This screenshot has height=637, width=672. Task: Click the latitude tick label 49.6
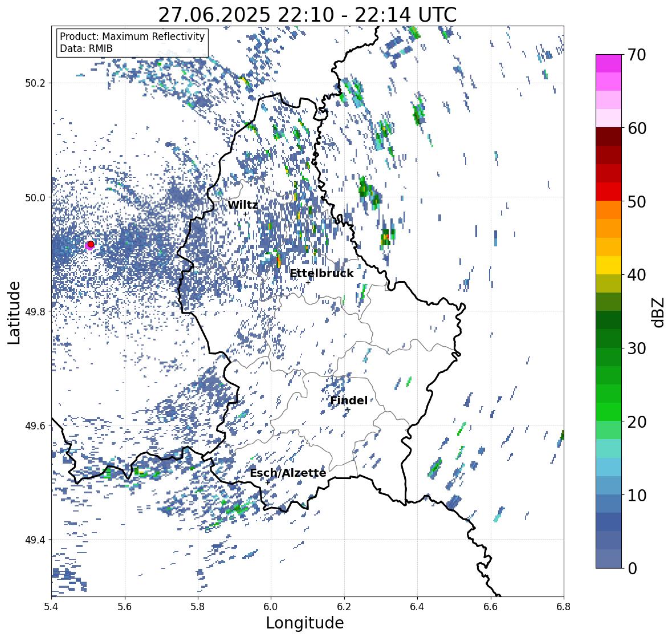(35, 425)
